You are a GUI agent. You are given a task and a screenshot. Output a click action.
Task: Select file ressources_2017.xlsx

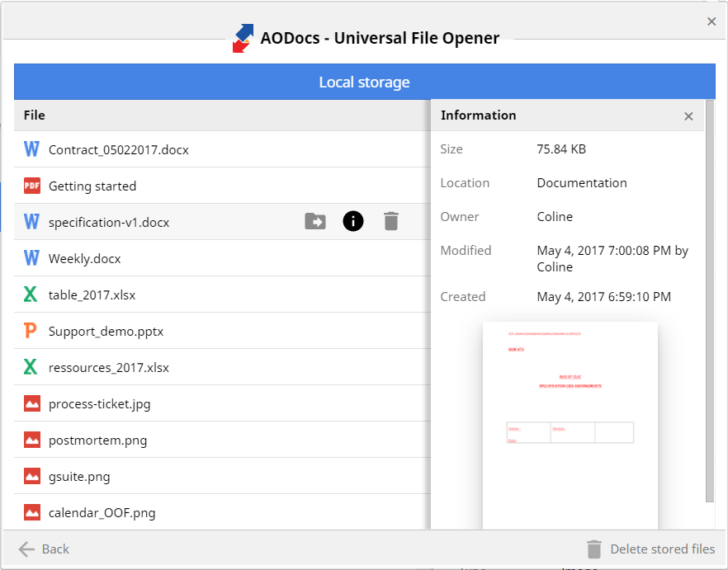[222, 367]
